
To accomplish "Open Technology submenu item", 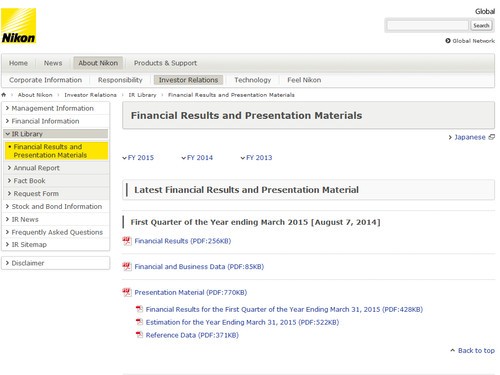I will tap(253, 80).
